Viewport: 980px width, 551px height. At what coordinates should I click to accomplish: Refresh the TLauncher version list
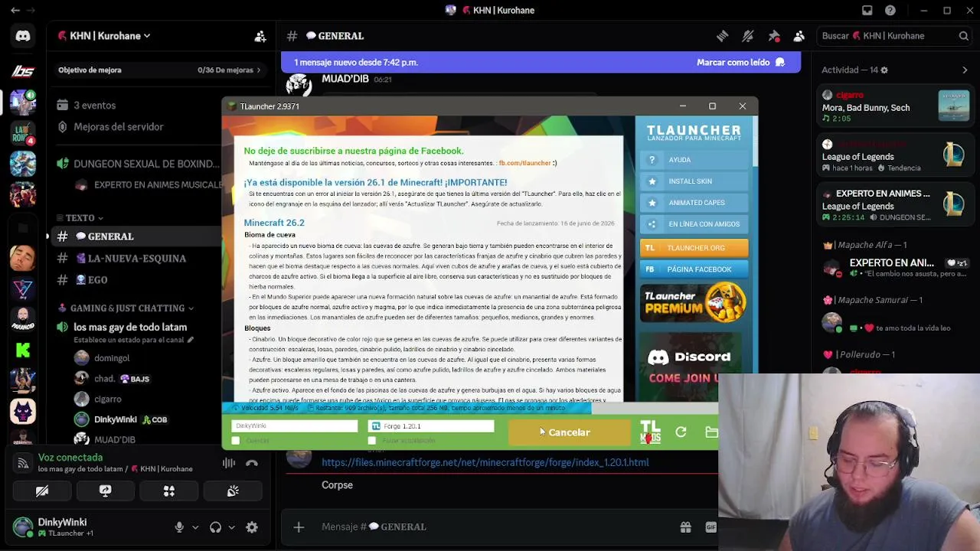coord(681,432)
